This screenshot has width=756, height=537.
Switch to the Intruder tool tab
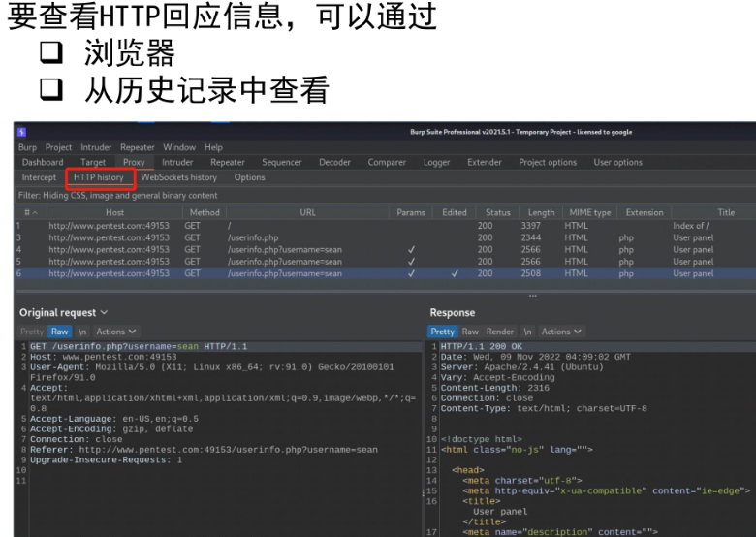coord(177,163)
